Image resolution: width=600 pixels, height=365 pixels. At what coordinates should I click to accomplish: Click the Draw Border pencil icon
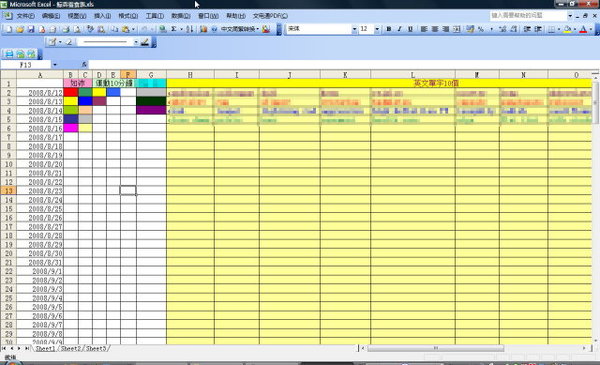pyautogui.click(x=53, y=42)
